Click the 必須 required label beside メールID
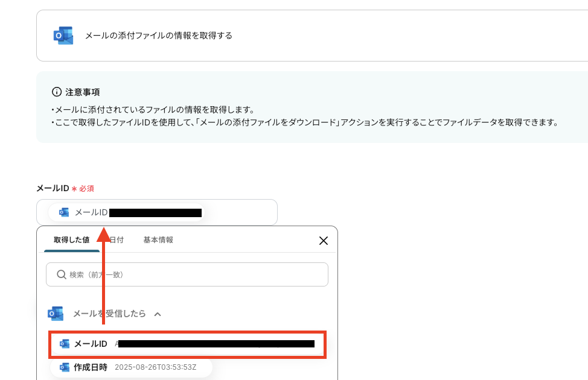The image size is (588, 380). pyautogui.click(x=88, y=188)
